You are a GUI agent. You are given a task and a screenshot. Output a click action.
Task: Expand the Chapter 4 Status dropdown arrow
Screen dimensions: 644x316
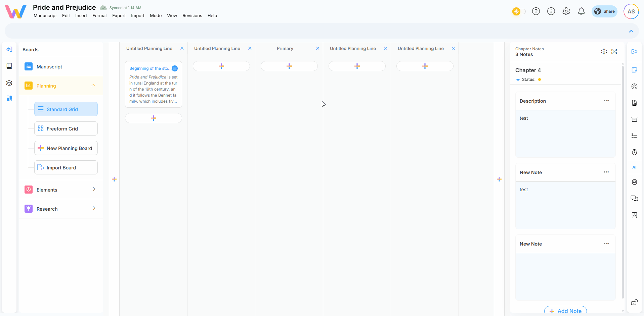518,80
